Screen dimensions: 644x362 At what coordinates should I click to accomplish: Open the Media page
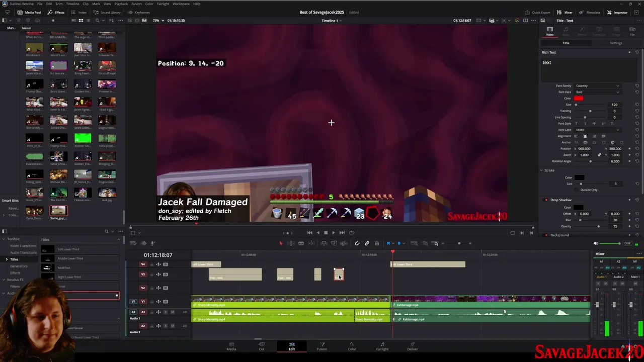point(231,346)
